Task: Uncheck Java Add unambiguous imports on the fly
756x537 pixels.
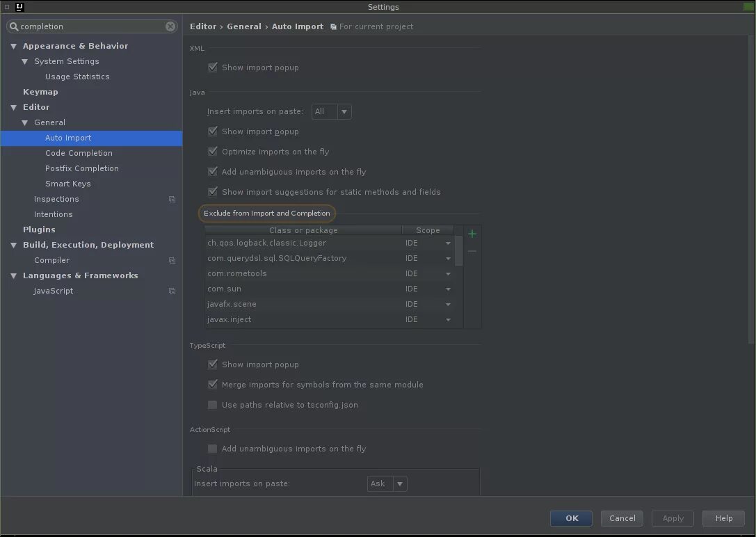Action: pyautogui.click(x=213, y=172)
